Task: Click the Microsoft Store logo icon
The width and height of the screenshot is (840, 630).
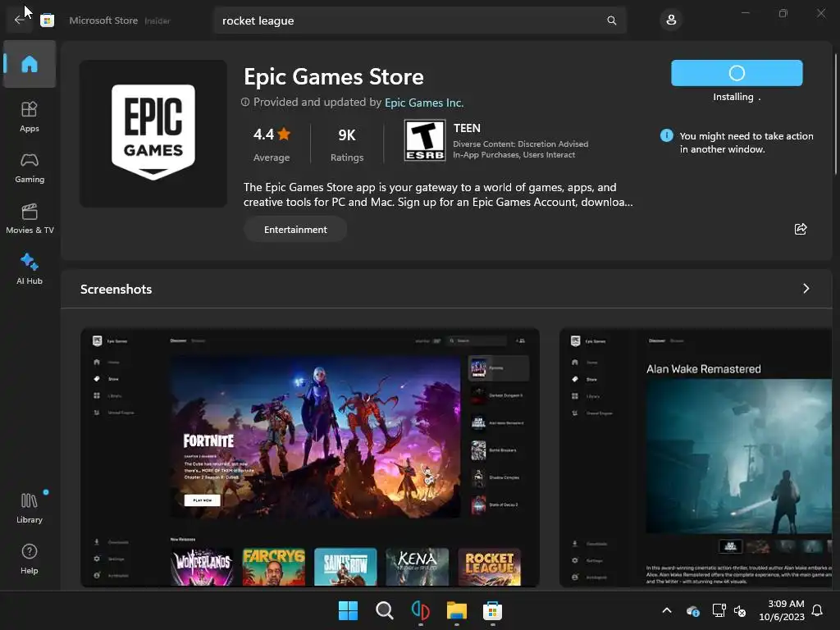Action: pos(47,21)
